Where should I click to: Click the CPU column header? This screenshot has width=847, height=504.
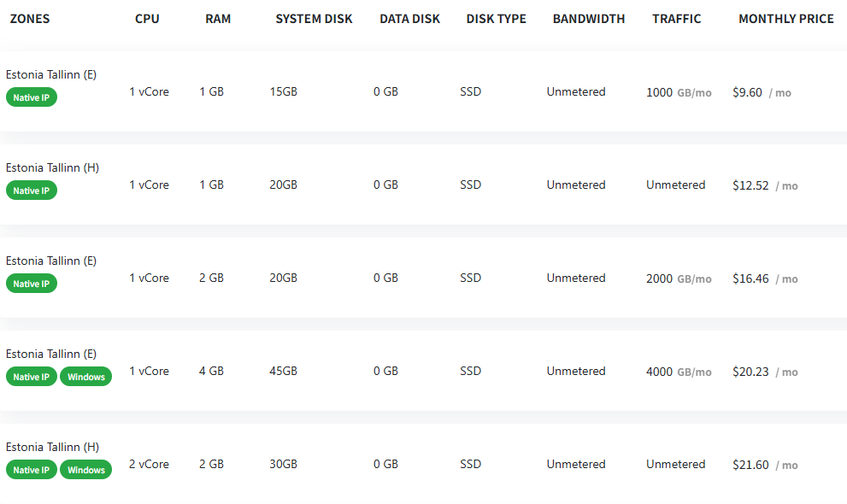point(147,19)
